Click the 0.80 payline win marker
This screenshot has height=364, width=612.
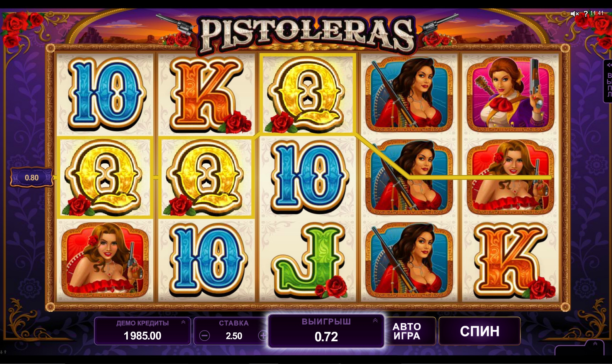click(32, 178)
